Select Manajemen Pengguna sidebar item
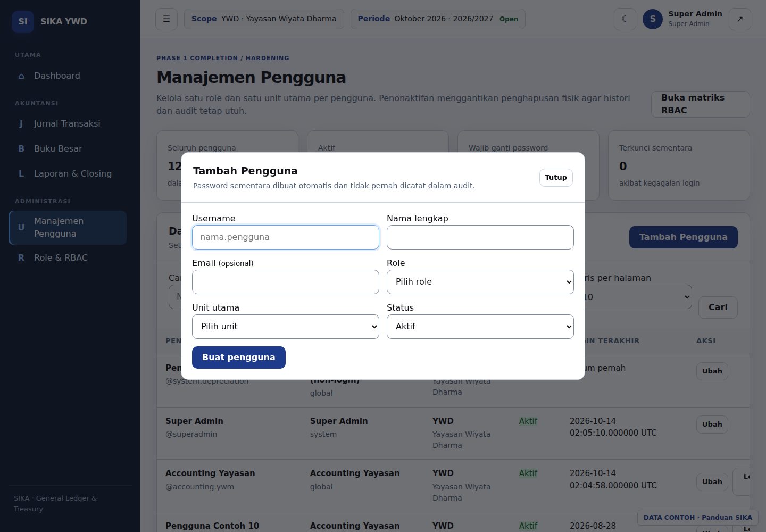766x532 pixels. tap(68, 228)
